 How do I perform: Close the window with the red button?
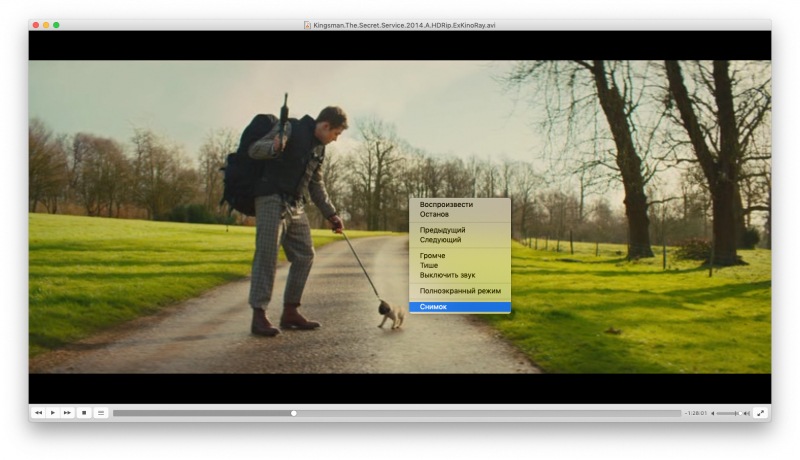[36, 25]
